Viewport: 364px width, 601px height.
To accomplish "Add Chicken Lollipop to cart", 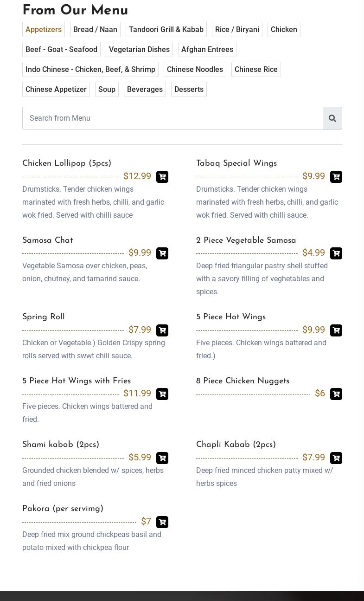I will (162, 177).
